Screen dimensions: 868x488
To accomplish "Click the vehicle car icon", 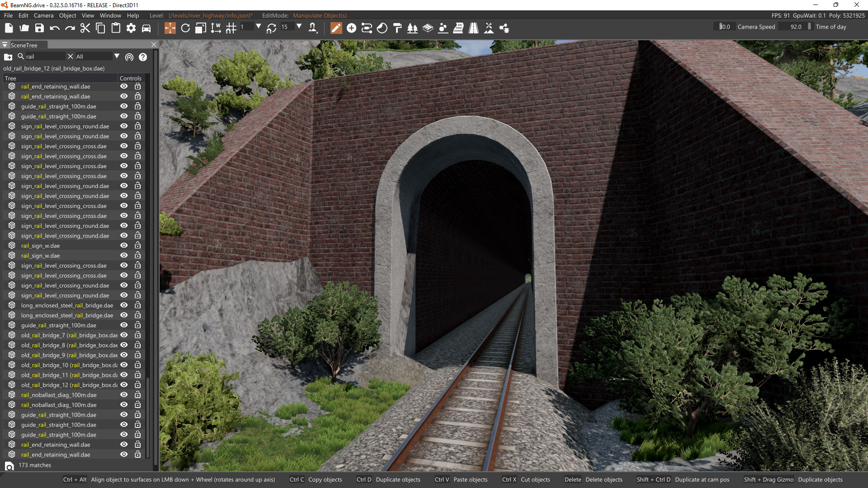I will [146, 28].
